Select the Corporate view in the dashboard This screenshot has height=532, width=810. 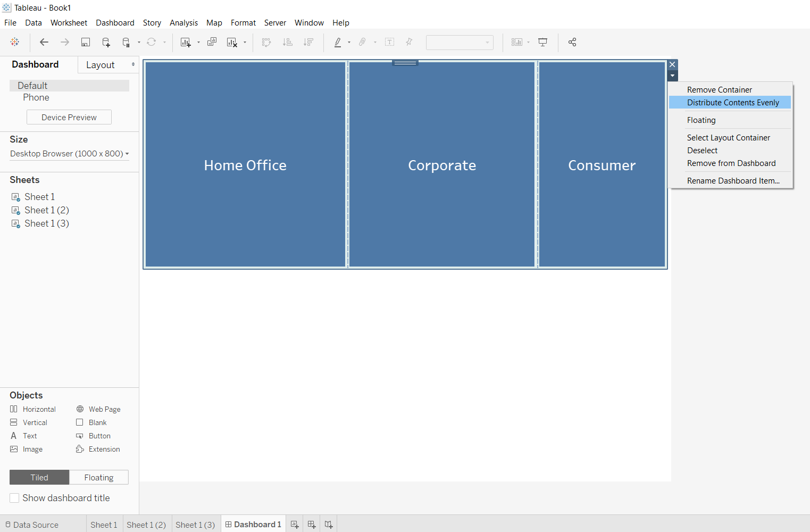click(441, 165)
